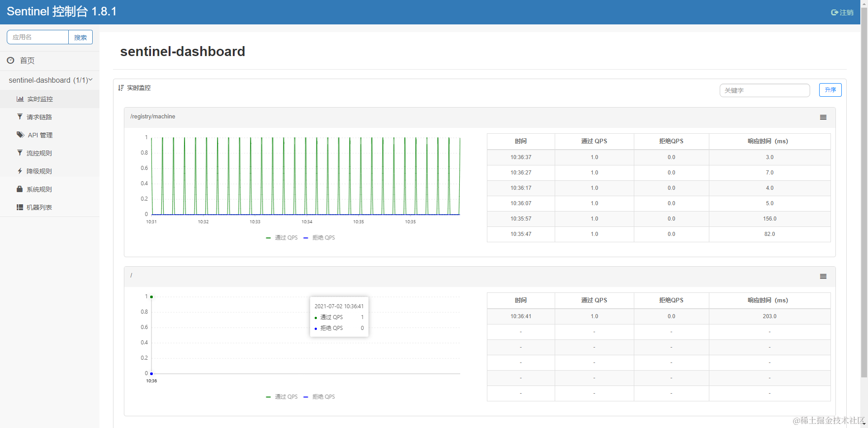Toggle 通过 QPS legend in the / chart

pos(282,397)
